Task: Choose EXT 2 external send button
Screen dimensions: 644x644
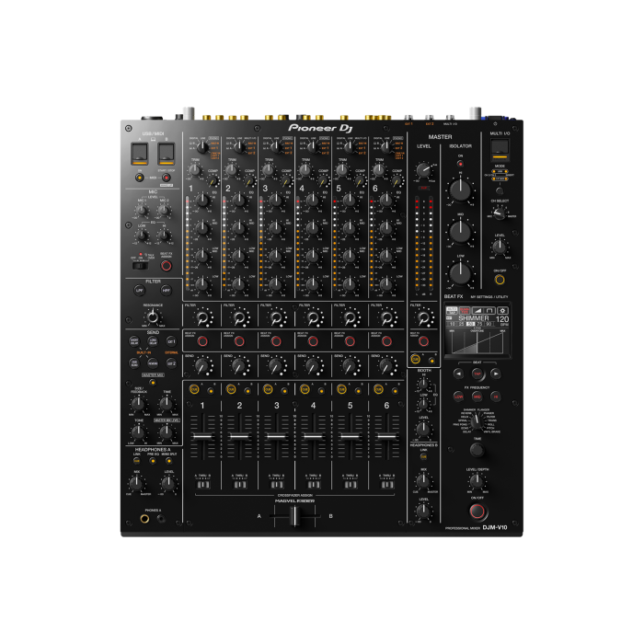Action: 171,363
